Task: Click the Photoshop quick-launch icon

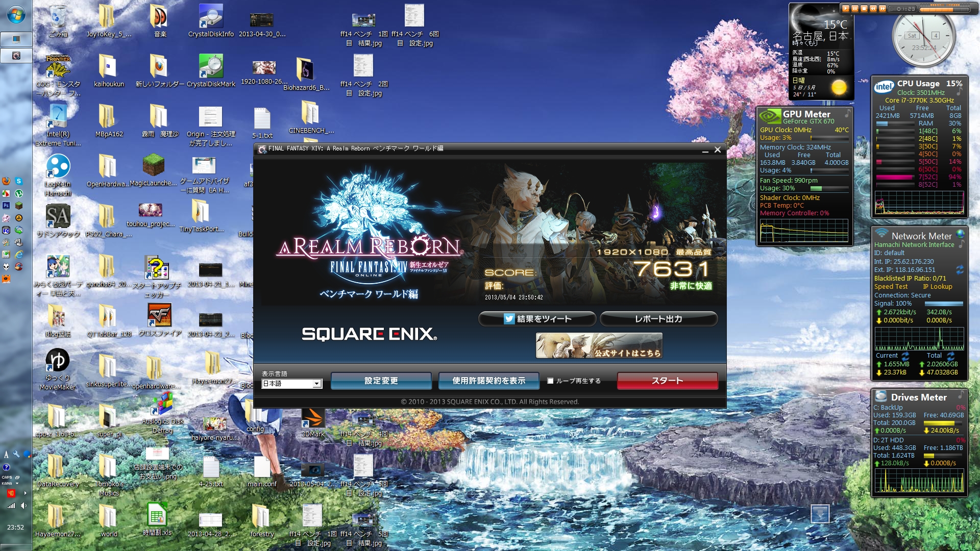Action: (6, 206)
